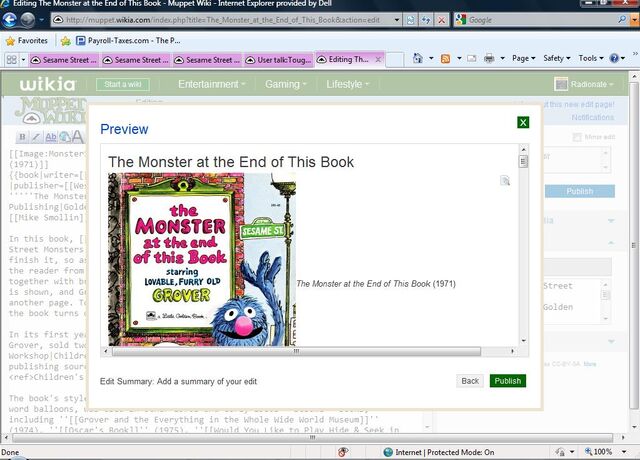Open the Gaming dropdown menu
This screenshot has width=640, height=460.
(285, 84)
